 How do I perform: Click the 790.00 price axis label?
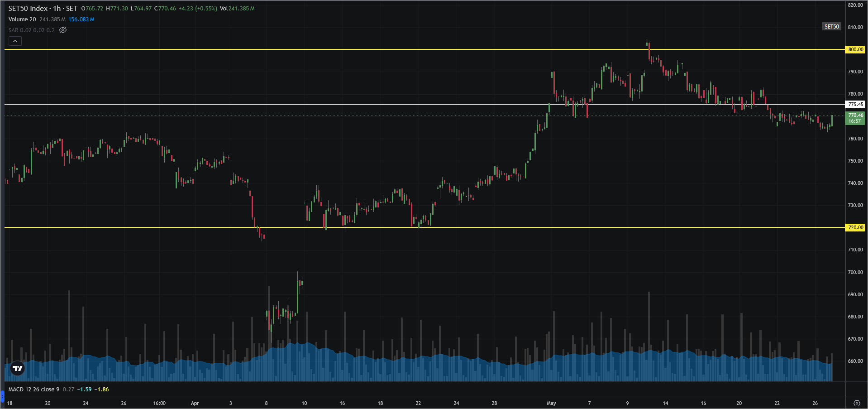click(855, 72)
